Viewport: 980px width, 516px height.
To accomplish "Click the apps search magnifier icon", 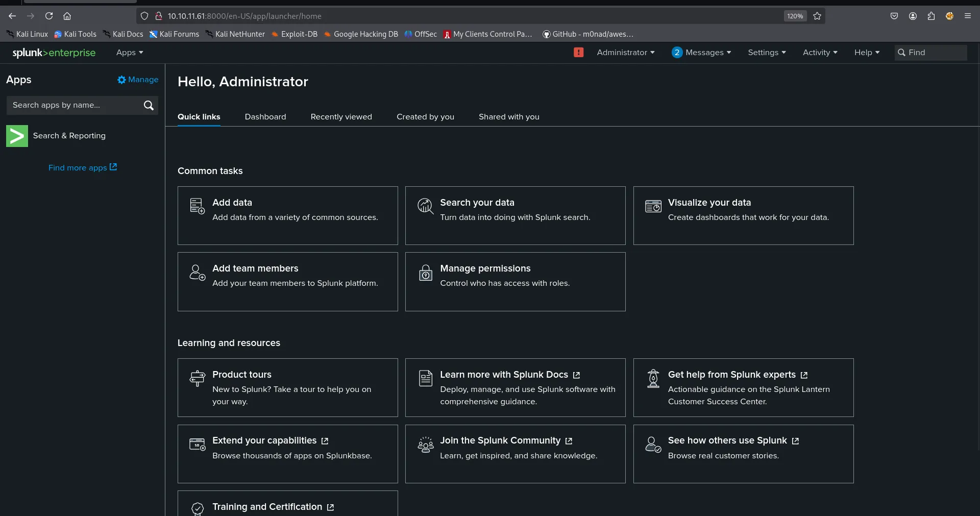I will tap(149, 105).
